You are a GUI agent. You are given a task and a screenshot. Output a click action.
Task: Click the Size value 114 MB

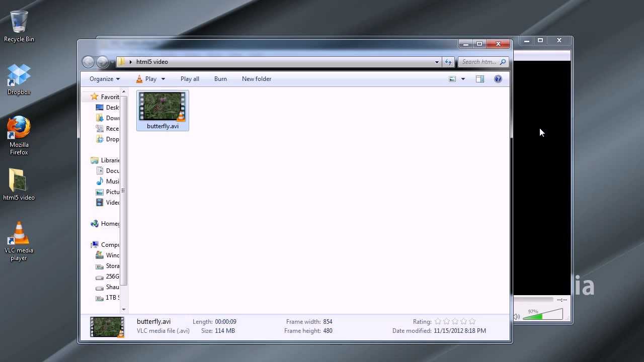(225, 331)
